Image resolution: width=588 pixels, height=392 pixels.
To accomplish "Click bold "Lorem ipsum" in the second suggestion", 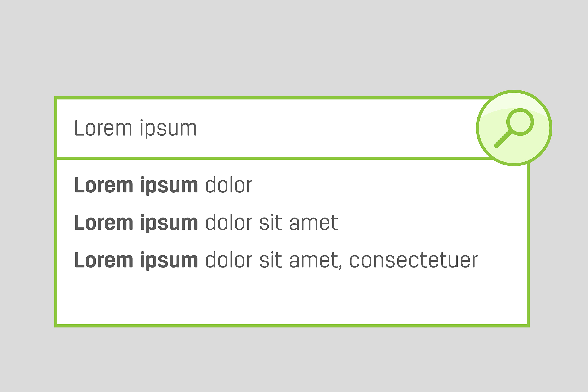I will [x=136, y=223].
